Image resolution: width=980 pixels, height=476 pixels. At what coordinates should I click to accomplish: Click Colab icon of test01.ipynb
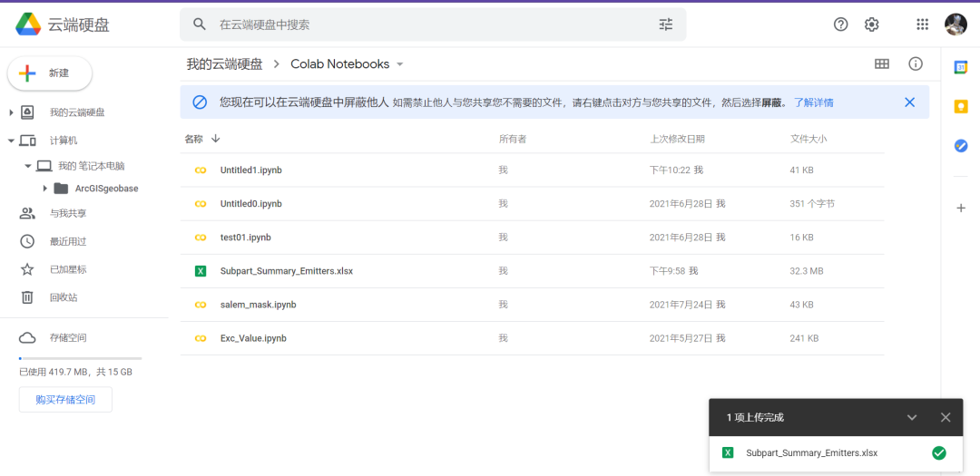point(201,238)
